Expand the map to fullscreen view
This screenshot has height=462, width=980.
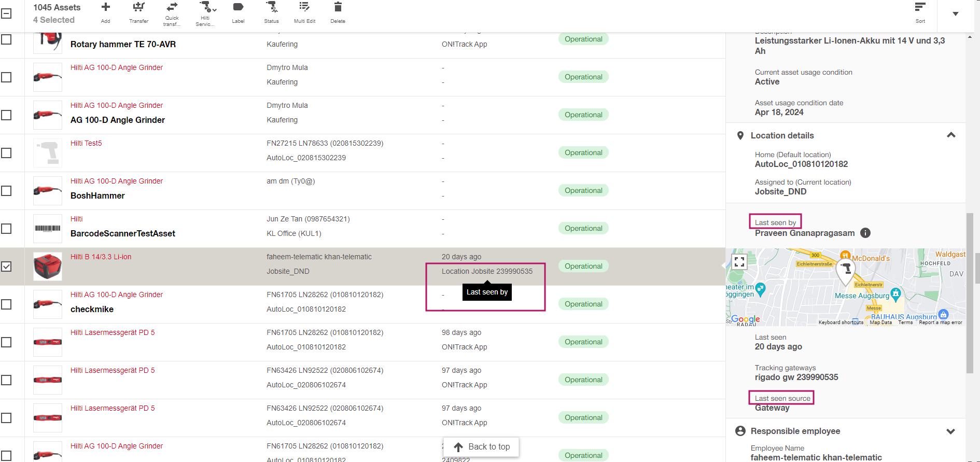click(x=739, y=262)
